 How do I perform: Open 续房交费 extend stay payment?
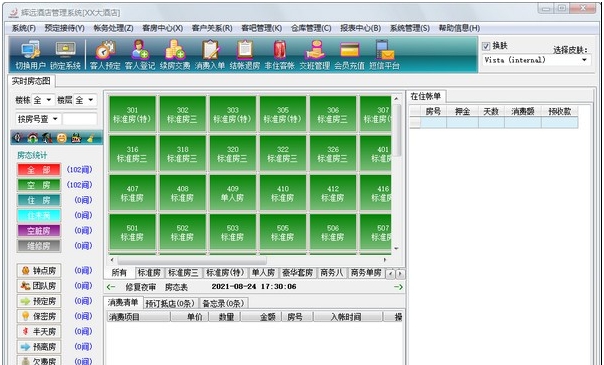(x=175, y=55)
